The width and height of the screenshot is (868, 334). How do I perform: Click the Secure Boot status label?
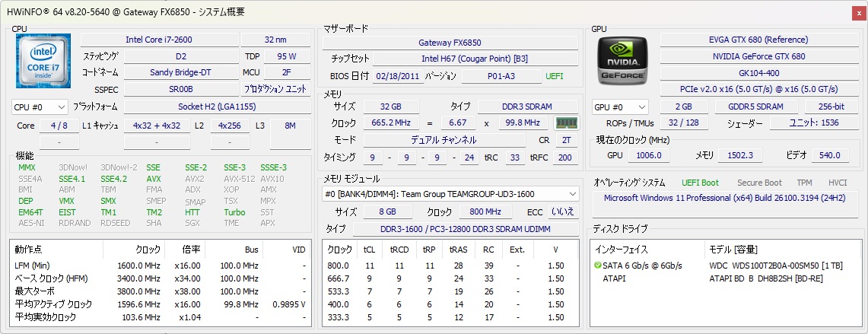[759, 183]
